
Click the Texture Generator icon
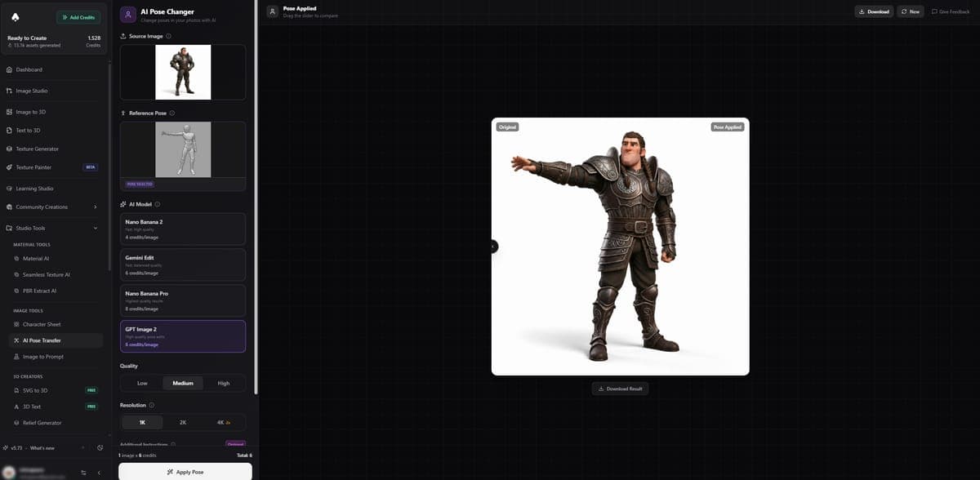coord(9,149)
